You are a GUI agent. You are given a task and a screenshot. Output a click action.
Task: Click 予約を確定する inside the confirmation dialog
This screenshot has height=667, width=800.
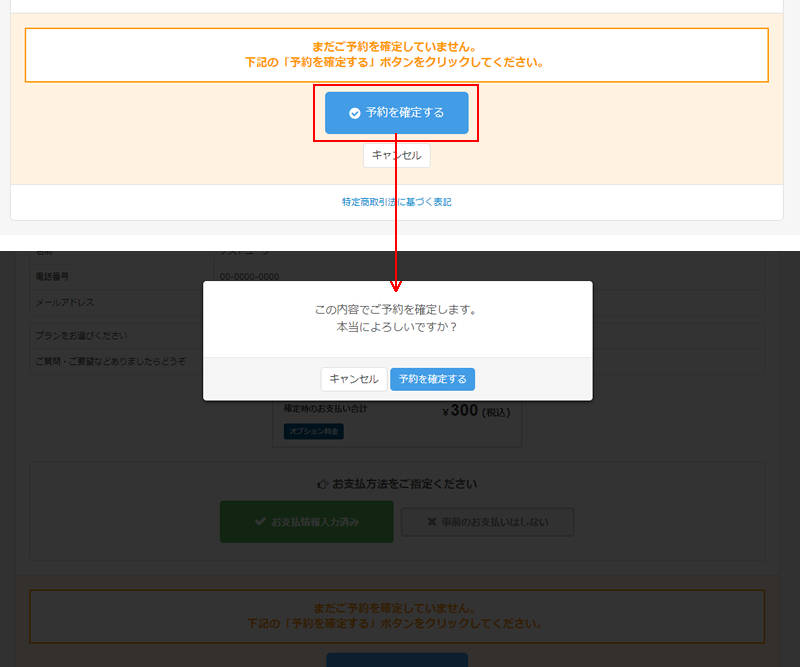432,379
